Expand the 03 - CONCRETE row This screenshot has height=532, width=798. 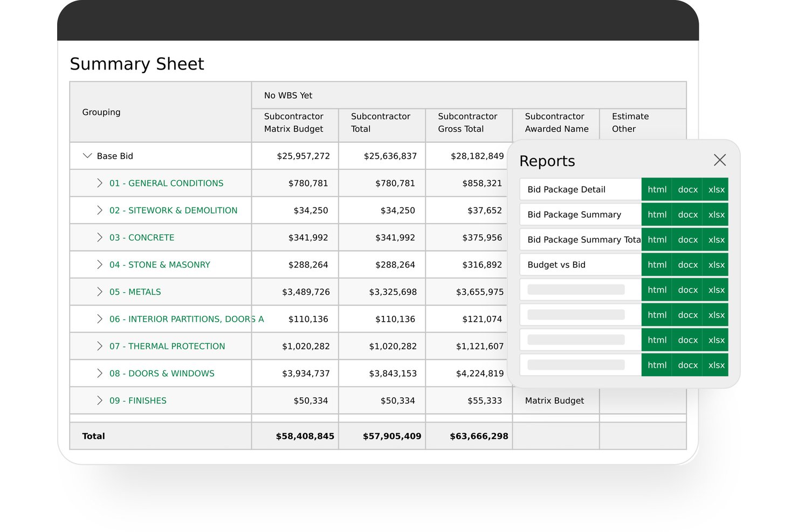[x=100, y=238]
